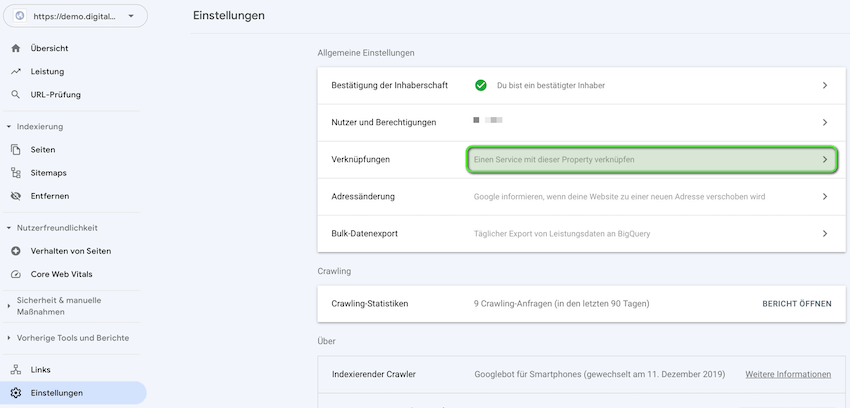
Task: Click the crossed-eye icon beside Entfernen
Action: [16, 196]
